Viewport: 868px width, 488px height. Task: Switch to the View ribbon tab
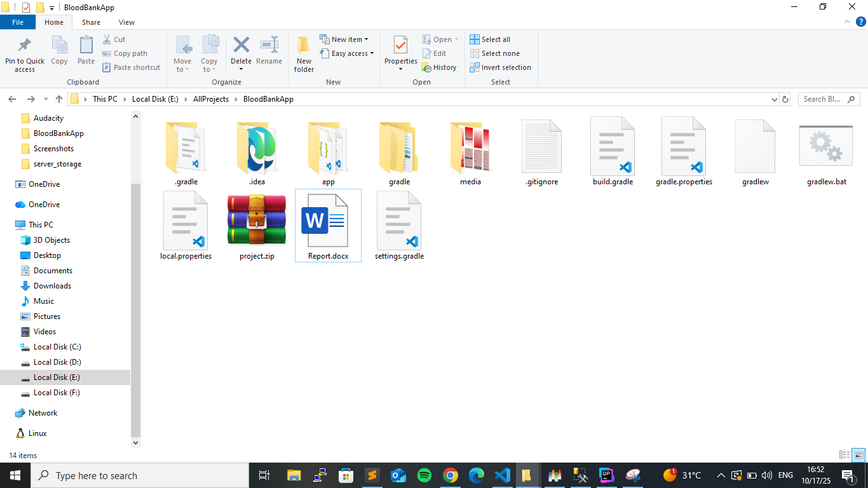tap(126, 22)
